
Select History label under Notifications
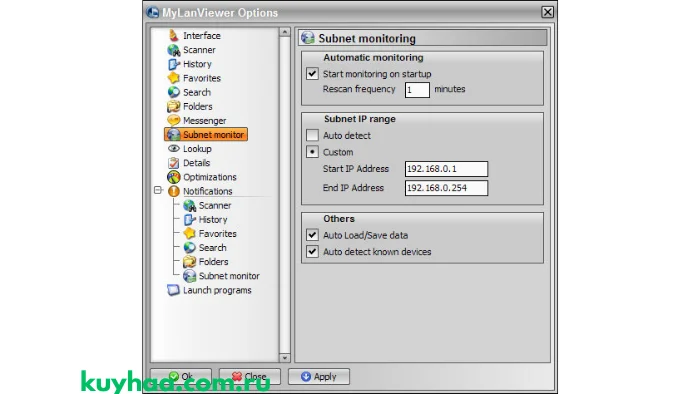pos(213,220)
